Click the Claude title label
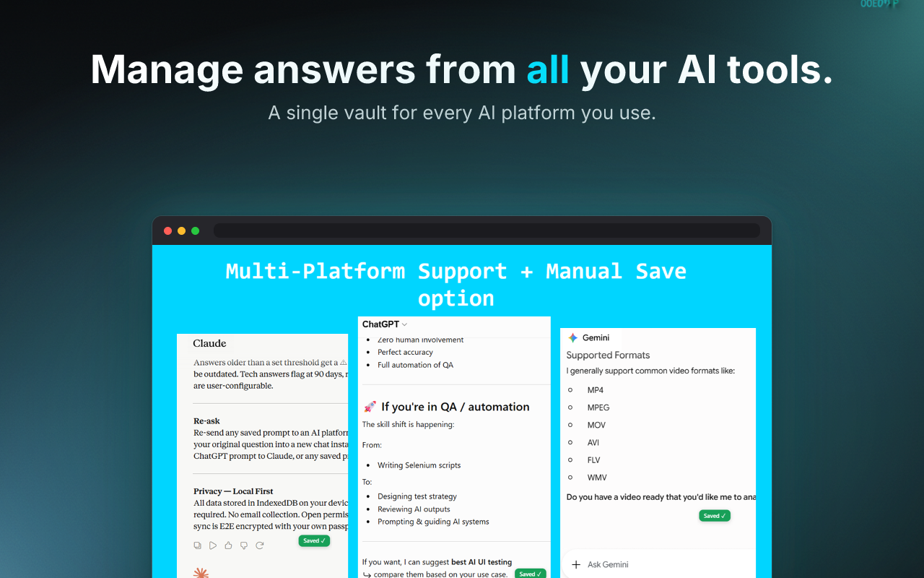924x578 pixels. 209,343
